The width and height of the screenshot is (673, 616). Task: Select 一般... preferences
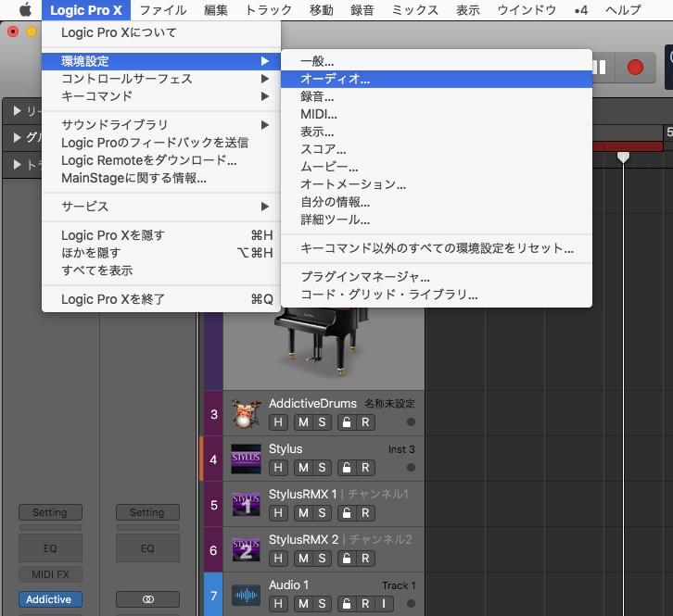pyautogui.click(x=437, y=61)
